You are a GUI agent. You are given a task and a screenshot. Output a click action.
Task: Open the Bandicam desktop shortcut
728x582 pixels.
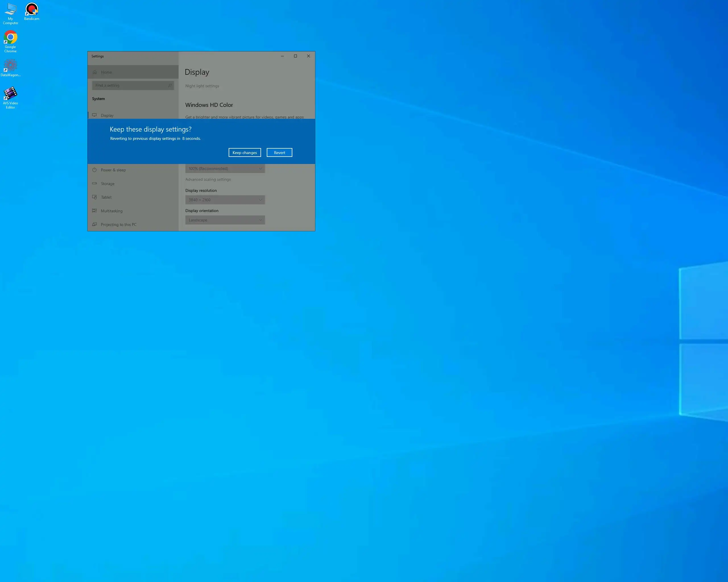pos(31,11)
